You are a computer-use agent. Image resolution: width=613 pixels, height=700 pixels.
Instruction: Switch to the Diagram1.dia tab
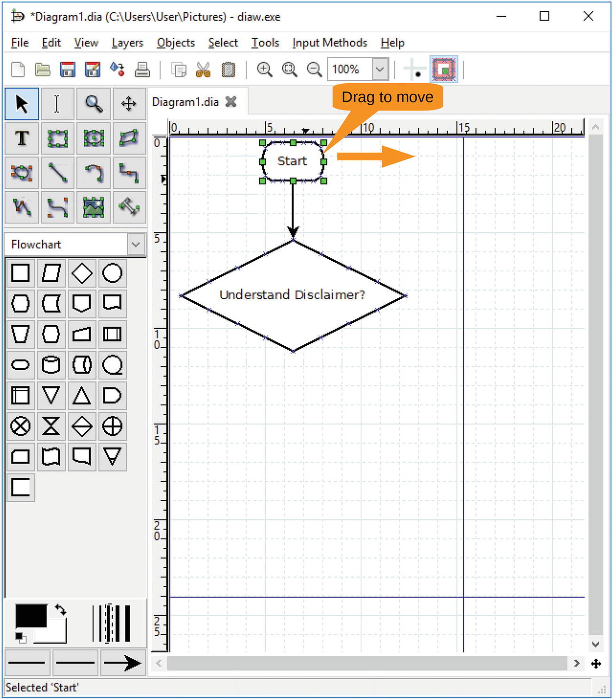pos(185,102)
